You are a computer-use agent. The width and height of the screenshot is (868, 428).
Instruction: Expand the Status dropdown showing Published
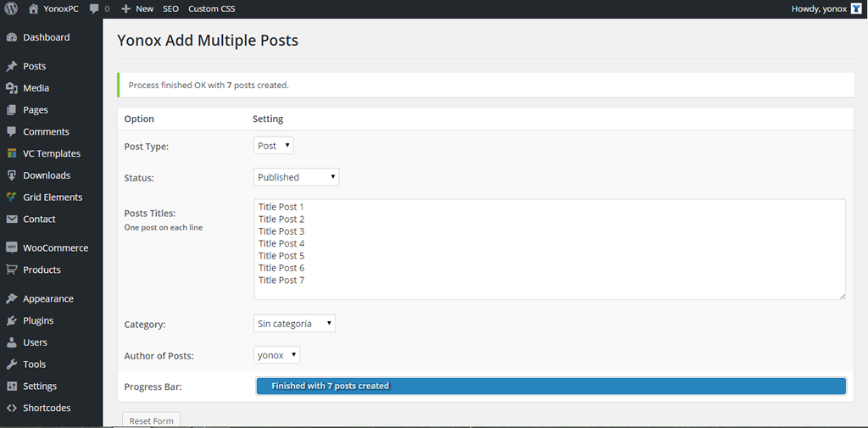click(296, 177)
